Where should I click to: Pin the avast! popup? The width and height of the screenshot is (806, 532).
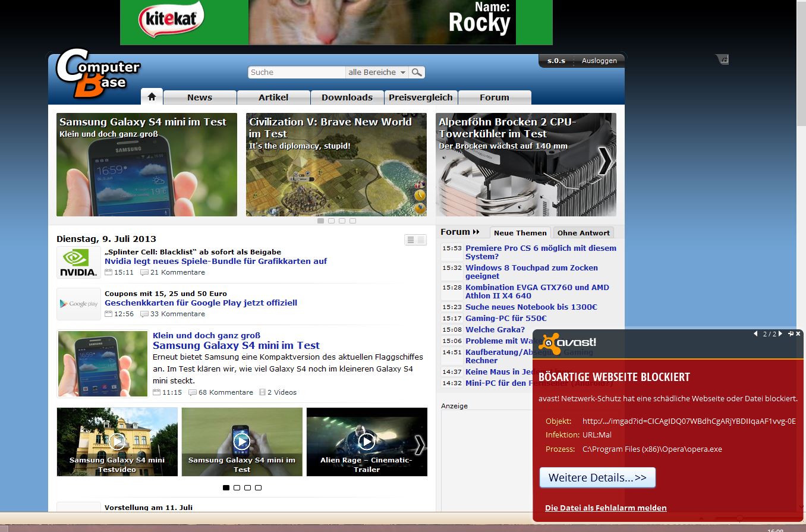click(791, 334)
